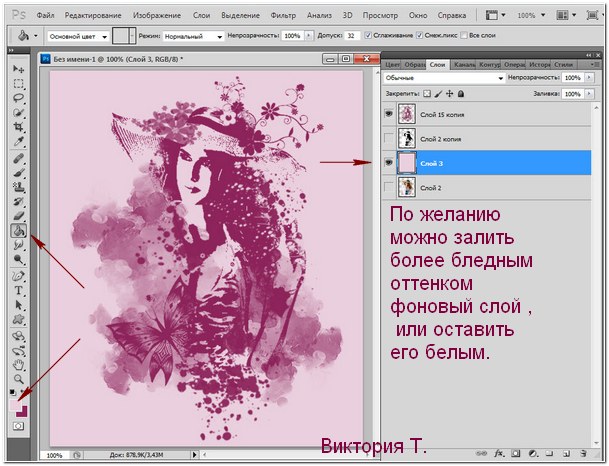This screenshot has height=466, width=609.
Task: Select the Quick Selection tool
Action: point(18,112)
